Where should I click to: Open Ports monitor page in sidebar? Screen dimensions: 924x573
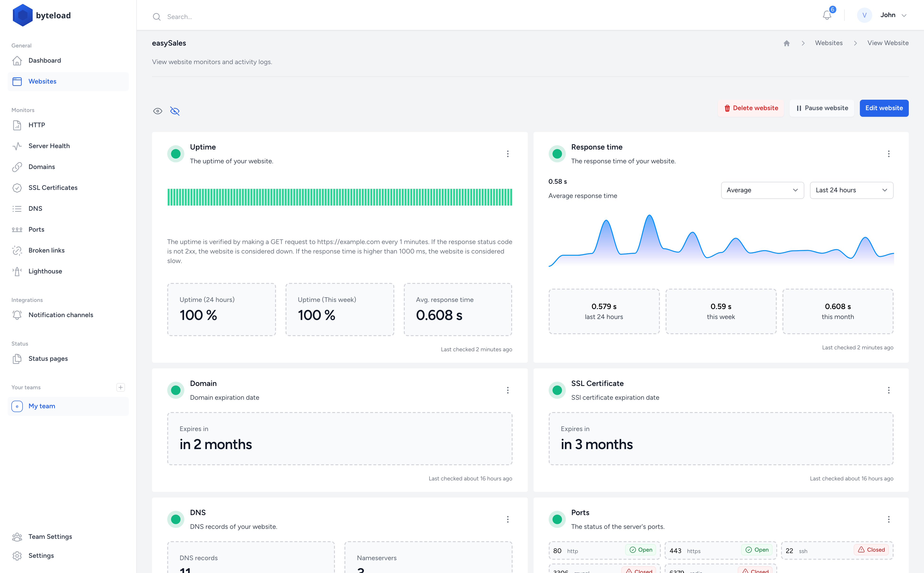click(68, 230)
